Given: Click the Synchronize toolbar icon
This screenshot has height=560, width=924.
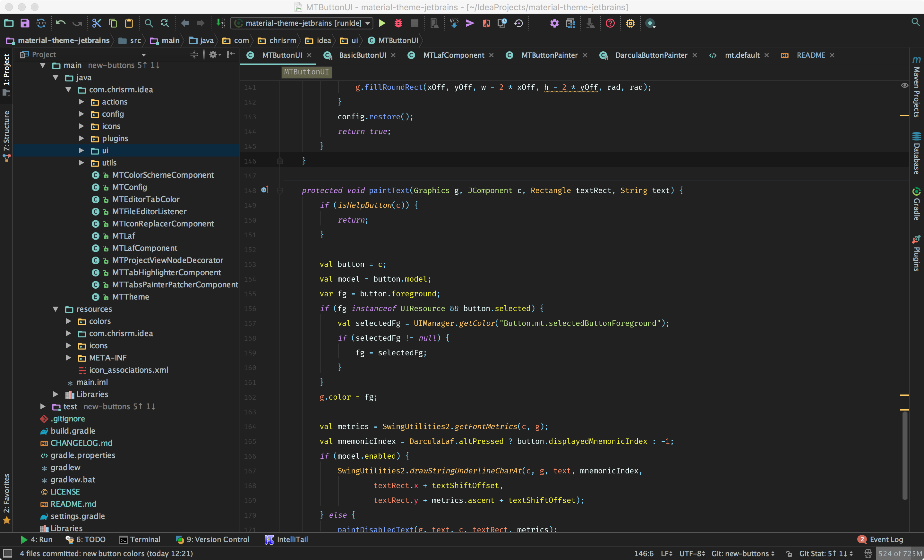Looking at the screenshot, I should (x=41, y=23).
